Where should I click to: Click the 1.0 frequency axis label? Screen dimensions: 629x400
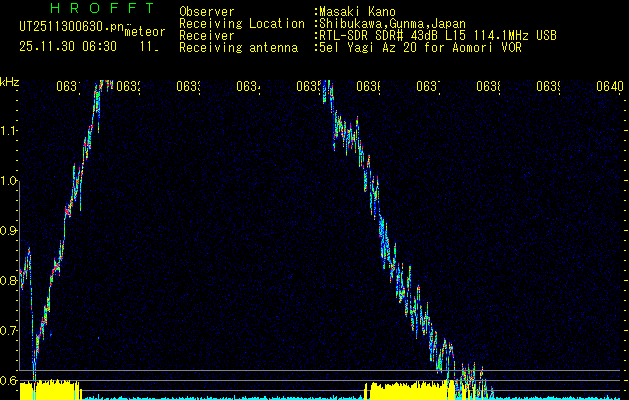9,181
